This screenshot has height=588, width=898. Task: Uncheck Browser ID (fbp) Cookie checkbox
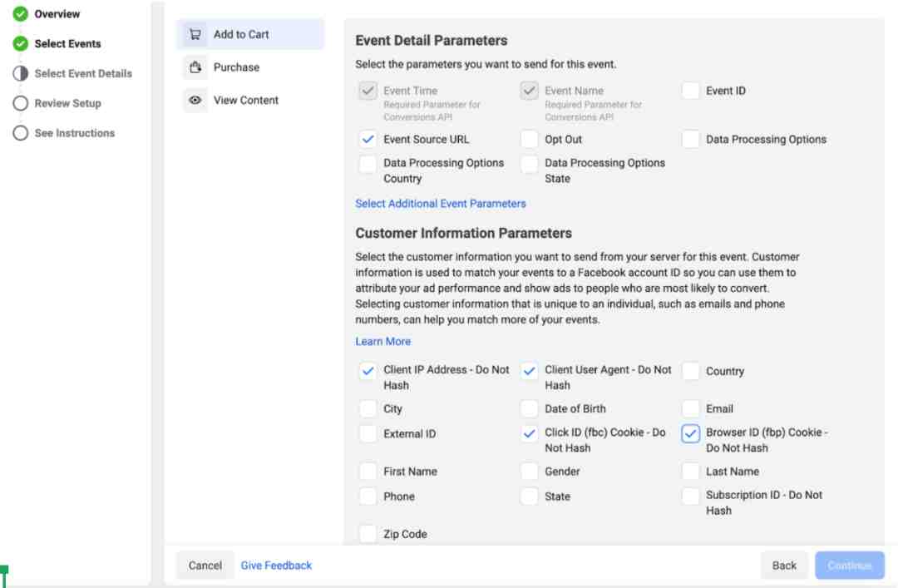tap(691, 434)
